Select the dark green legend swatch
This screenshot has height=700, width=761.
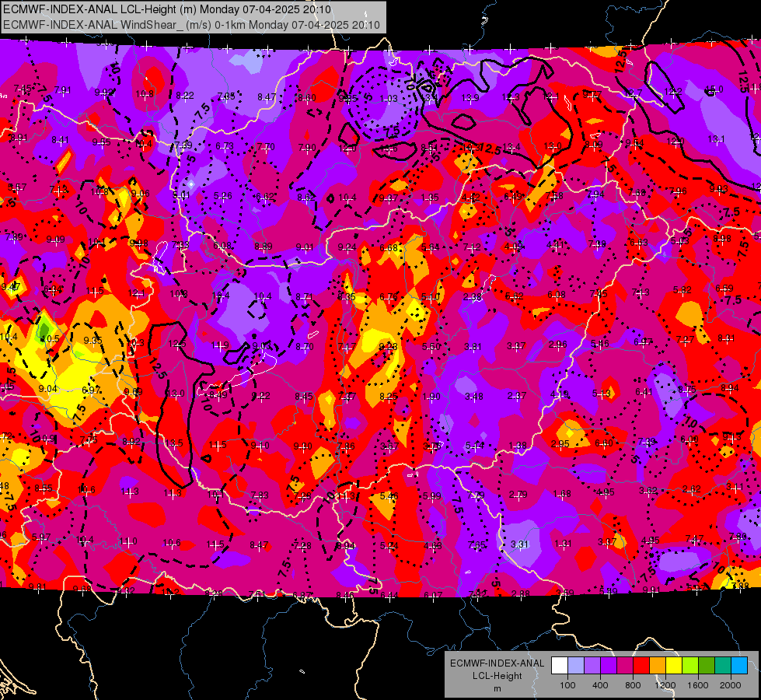pos(707,665)
